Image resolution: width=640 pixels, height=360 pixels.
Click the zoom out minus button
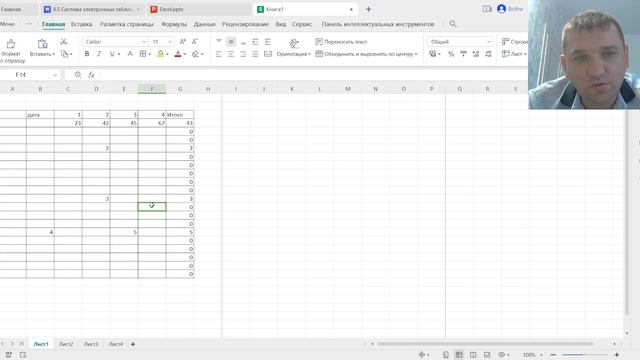click(553, 355)
